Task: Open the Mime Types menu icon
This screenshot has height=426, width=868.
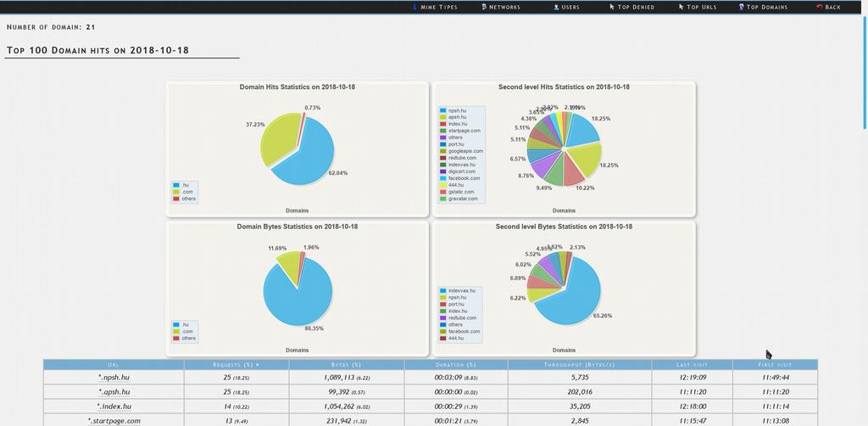Action: coord(415,7)
